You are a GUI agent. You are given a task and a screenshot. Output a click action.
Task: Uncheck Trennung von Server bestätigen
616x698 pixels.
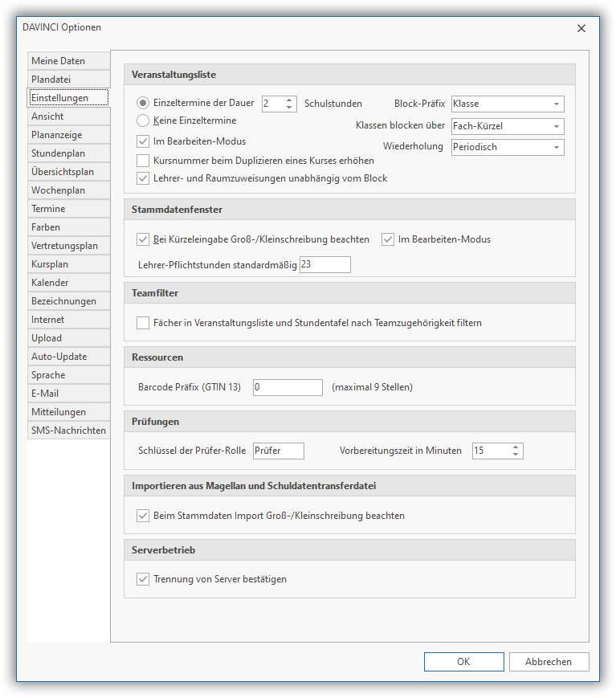point(143,578)
